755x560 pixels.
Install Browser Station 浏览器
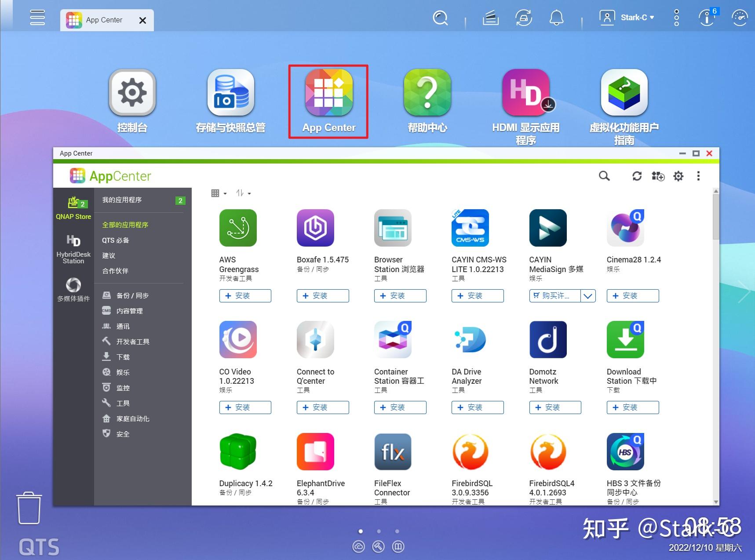coord(400,296)
